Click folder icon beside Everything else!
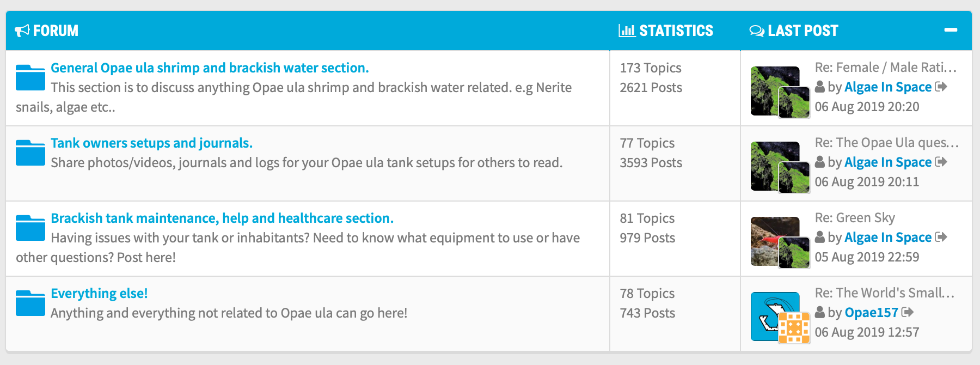 click(30, 303)
